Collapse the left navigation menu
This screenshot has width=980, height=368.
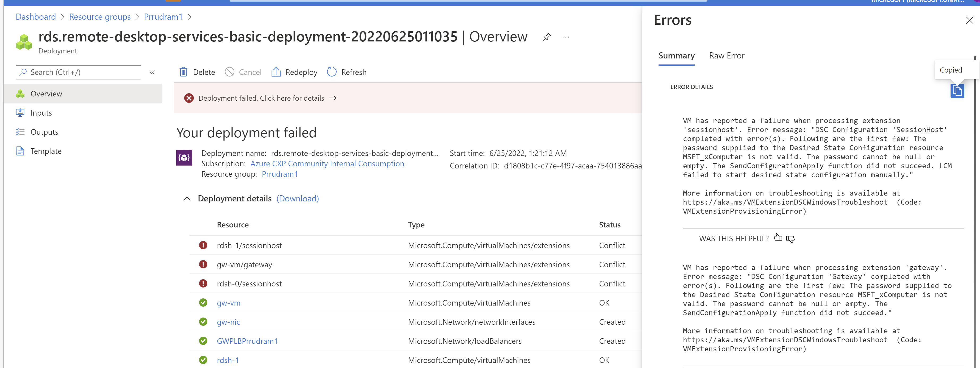[x=152, y=72]
